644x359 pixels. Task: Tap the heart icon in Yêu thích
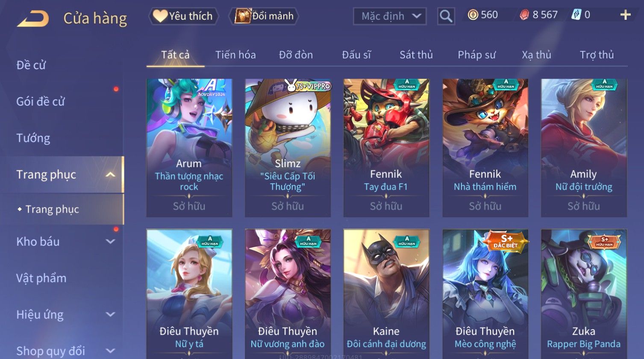[160, 16]
